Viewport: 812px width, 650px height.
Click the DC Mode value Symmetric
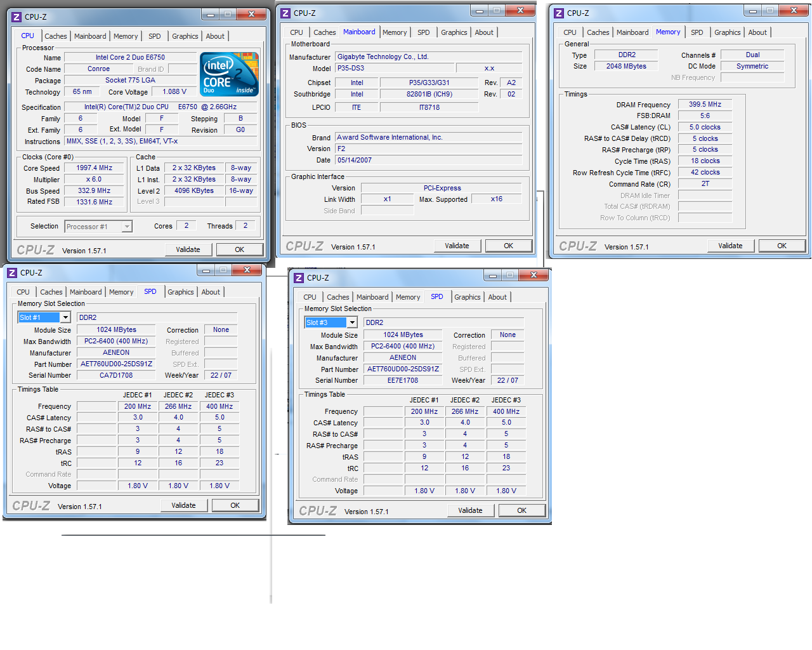coord(752,66)
